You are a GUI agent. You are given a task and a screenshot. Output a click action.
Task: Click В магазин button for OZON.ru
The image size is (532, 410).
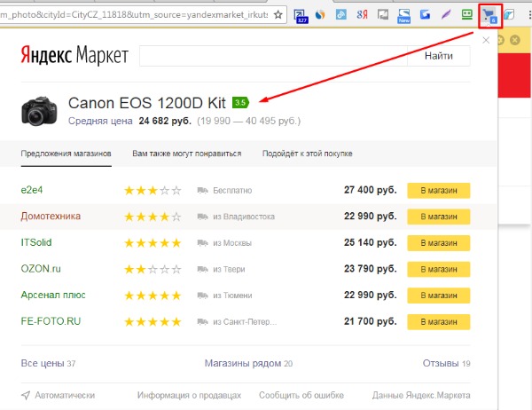tap(439, 269)
